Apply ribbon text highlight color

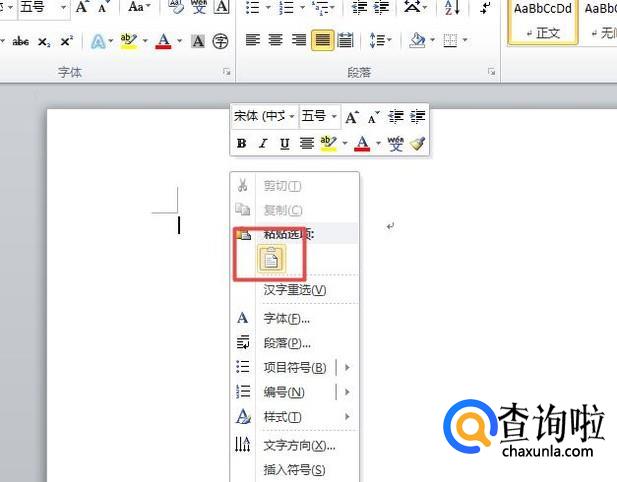pos(129,41)
